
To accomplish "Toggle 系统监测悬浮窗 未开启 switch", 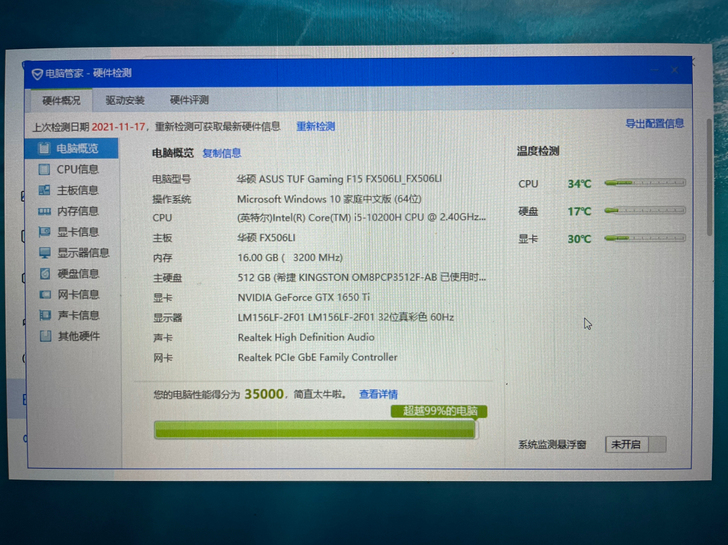I will [x=636, y=444].
